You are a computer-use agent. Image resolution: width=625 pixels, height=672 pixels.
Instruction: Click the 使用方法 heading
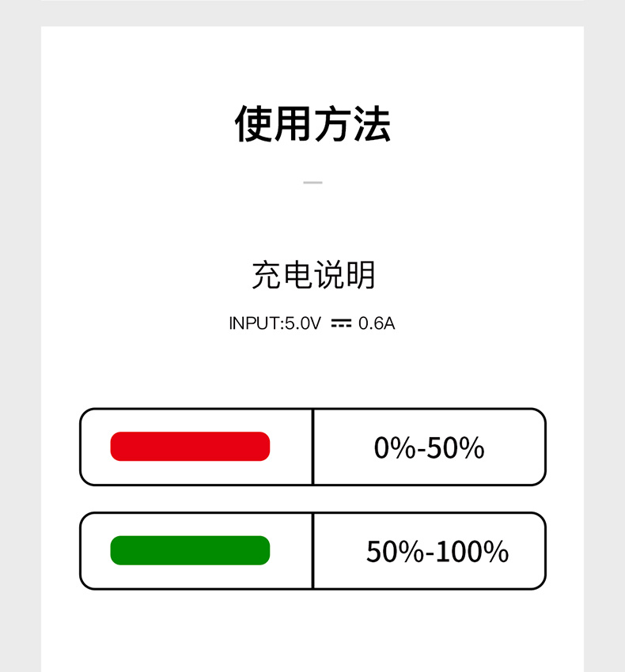click(x=312, y=124)
